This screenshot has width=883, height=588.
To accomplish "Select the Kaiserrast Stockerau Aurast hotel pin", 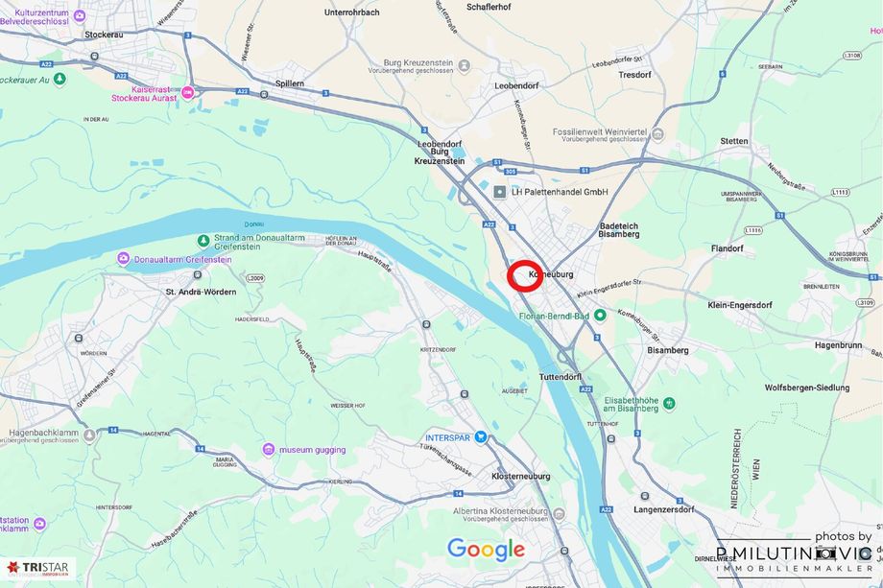I will coord(187,92).
